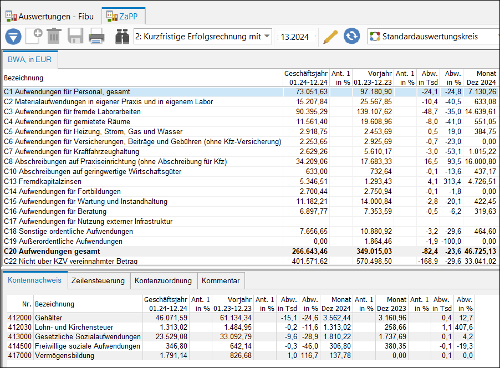This screenshot has height=368, width=500.
Task: Click value 349.015,03 in Aufwendungen gesamt row
Action: (374, 251)
